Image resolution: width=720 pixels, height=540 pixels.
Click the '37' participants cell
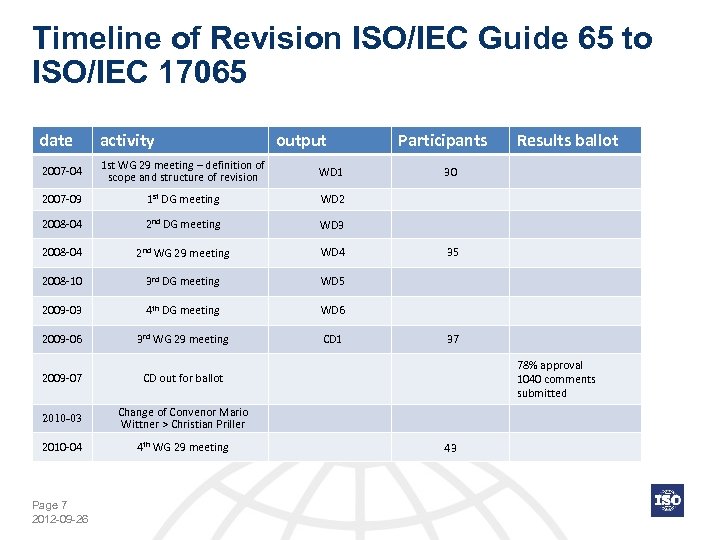point(450,339)
